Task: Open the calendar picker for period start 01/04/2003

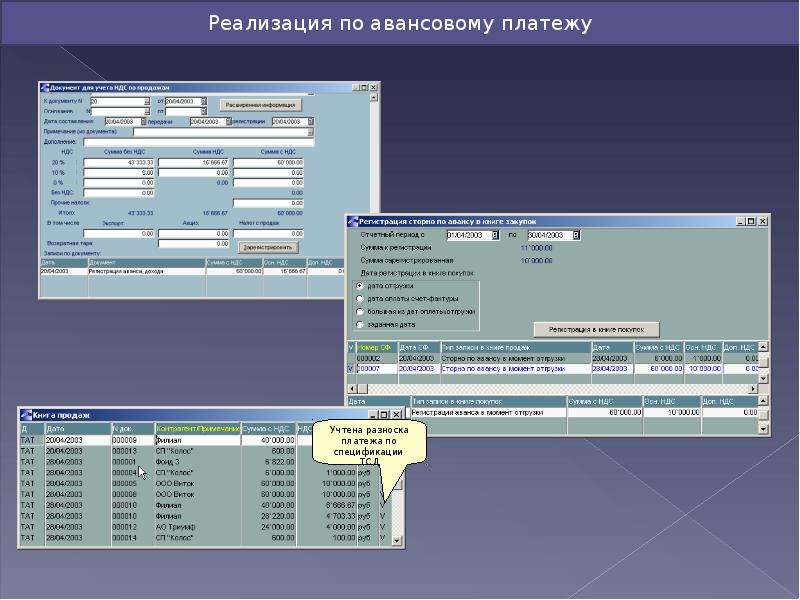Action: point(495,235)
